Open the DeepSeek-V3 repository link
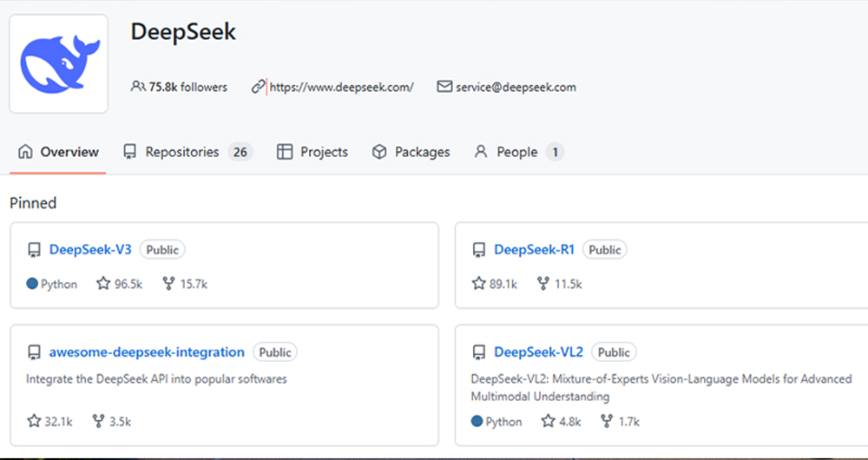The height and width of the screenshot is (460, 868). 90,250
